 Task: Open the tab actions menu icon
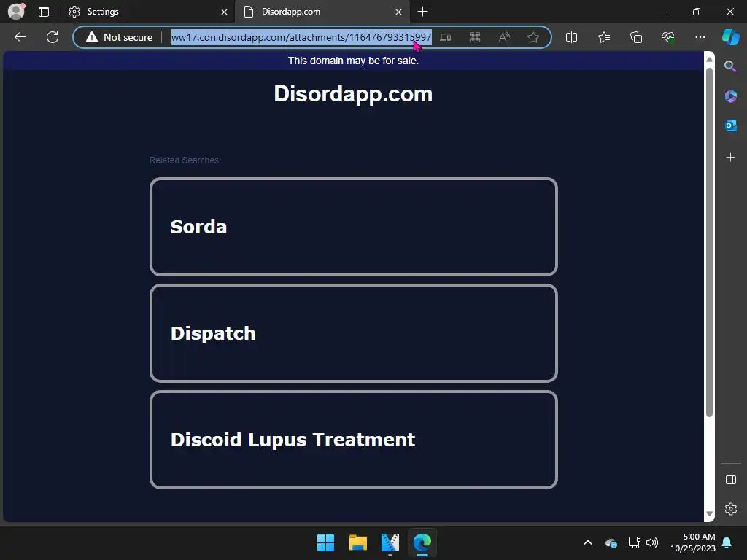tap(44, 12)
